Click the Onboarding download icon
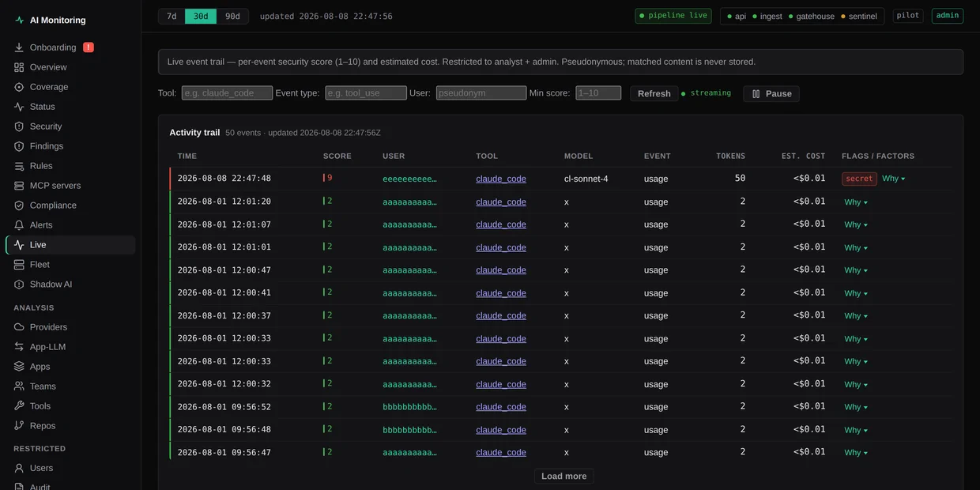Viewport: 980px width, 490px height. [x=19, y=47]
